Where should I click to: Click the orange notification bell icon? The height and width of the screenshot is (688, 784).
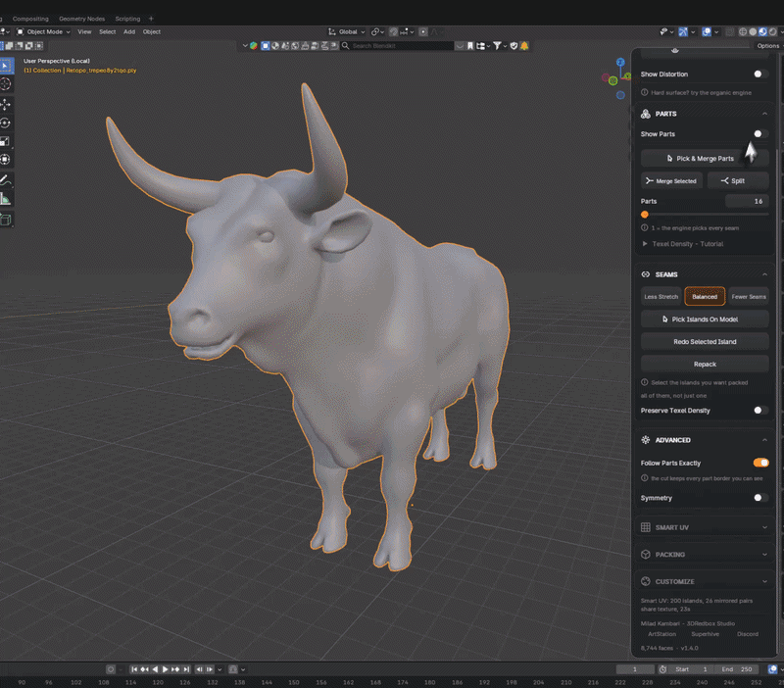point(524,46)
